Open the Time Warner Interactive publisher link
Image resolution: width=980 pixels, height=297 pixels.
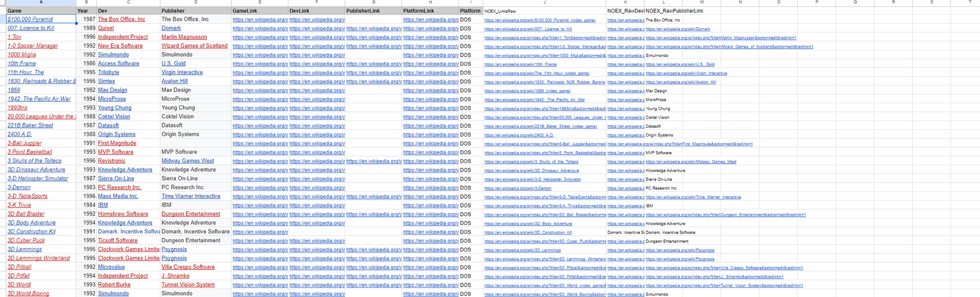pos(191,196)
